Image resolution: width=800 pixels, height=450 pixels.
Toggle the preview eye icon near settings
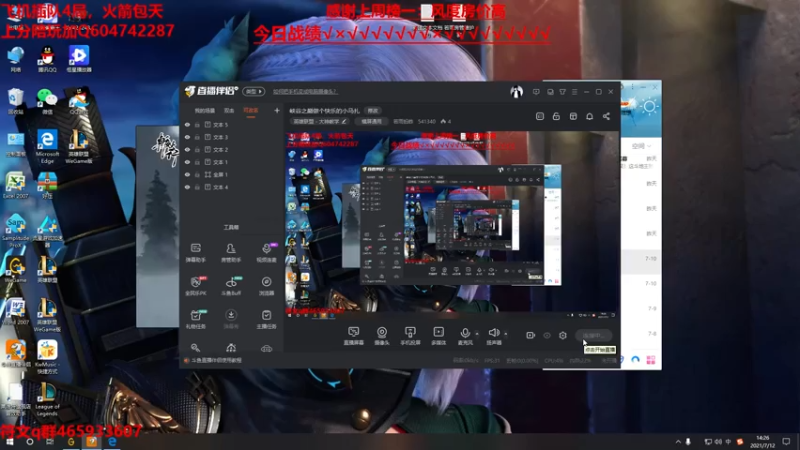click(546, 335)
